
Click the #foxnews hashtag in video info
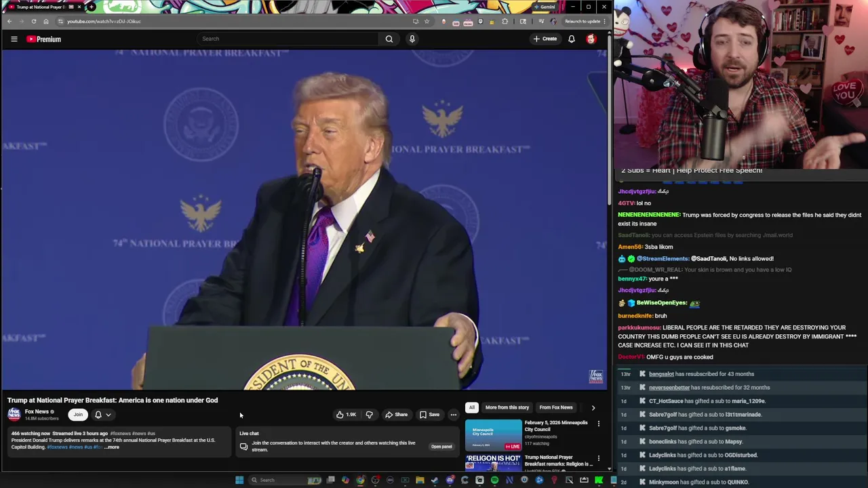point(120,434)
